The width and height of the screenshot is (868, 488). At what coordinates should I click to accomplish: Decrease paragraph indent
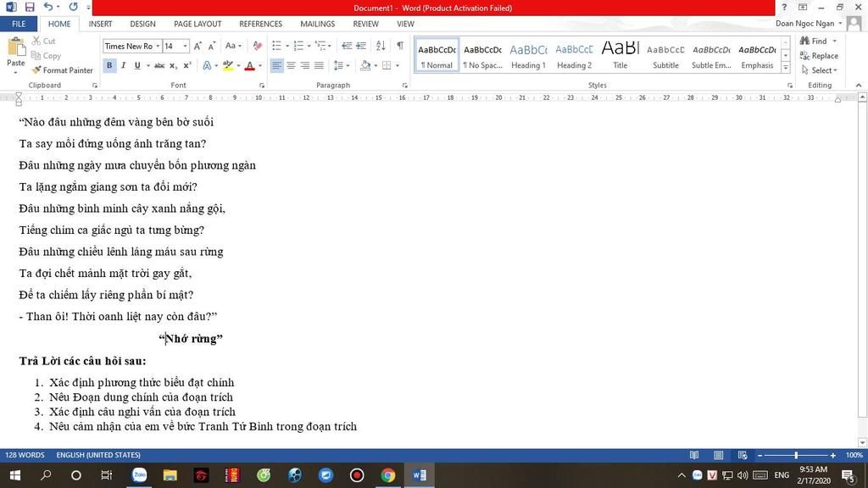(x=347, y=46)
